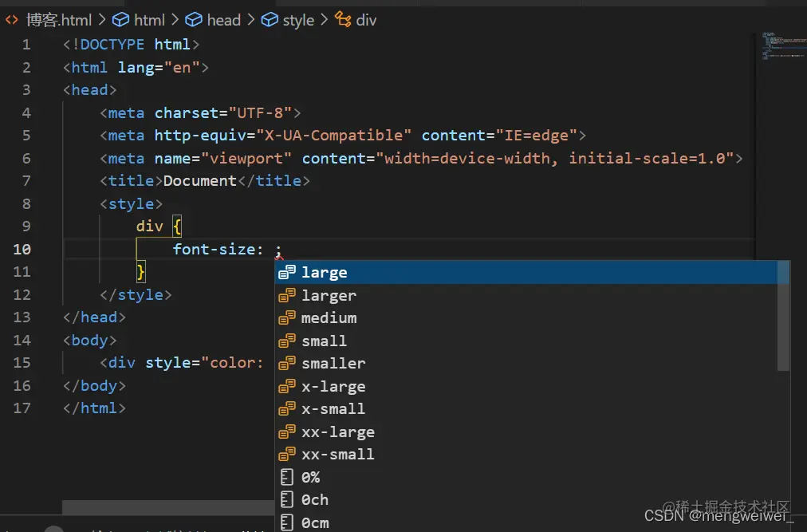
Task: Click the unit icon beside '0ch' suggestion
Action: 287,499
